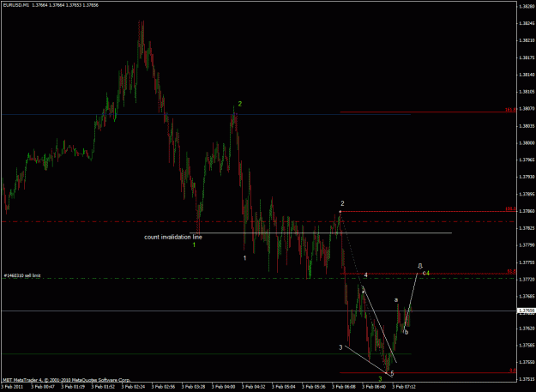Click the 100.0 Fibonacci level label
Viewport: 536px width, 392px height.
[510, 208]
